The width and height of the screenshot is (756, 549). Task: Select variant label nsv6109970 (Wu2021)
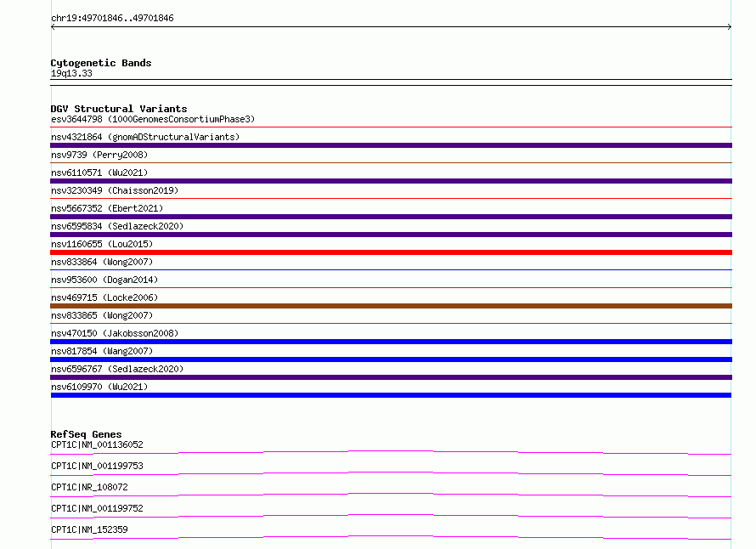[99, 387]
